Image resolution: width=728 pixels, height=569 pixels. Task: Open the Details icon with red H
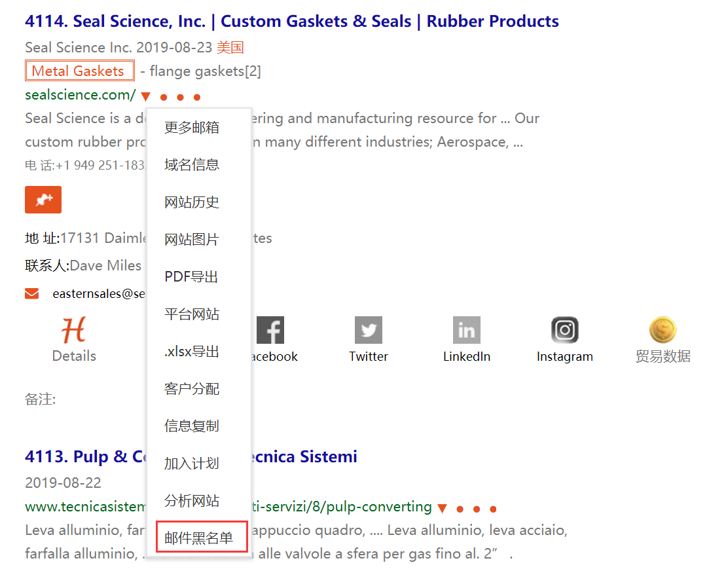point(74,330)
